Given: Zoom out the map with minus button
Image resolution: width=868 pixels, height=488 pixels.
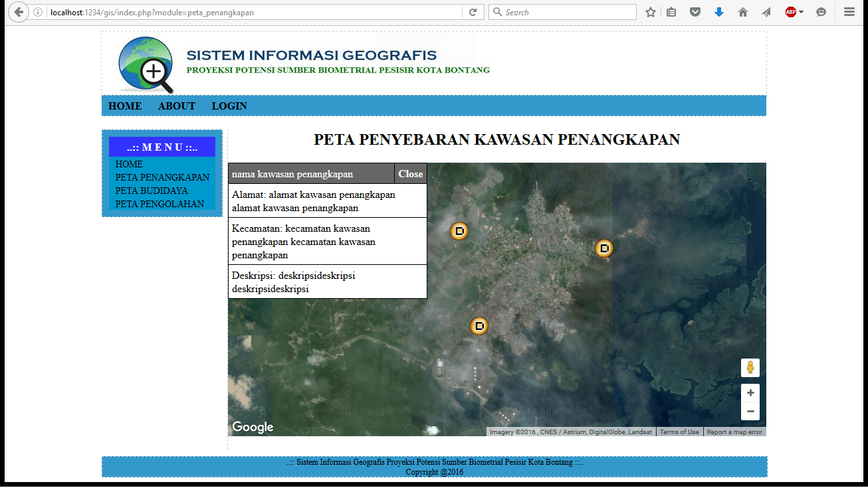Looking at the screenshot, I should pyautogui.click(x=750, y=412).
